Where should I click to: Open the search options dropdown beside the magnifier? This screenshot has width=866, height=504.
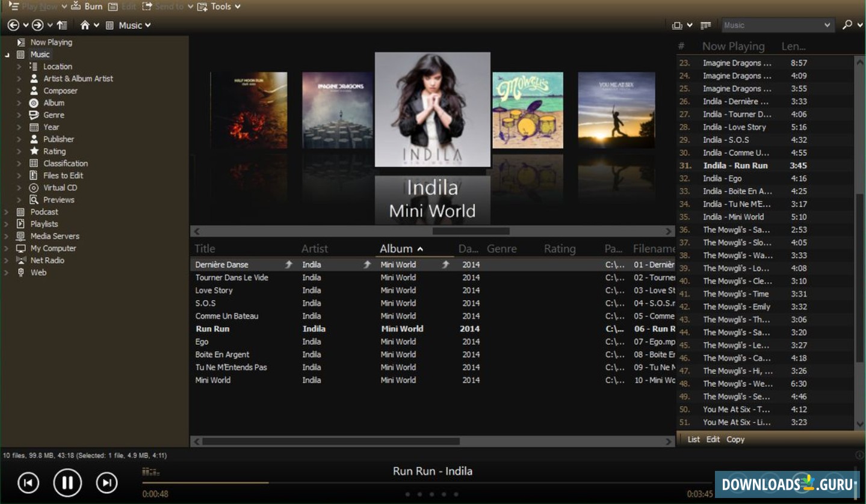859,25
